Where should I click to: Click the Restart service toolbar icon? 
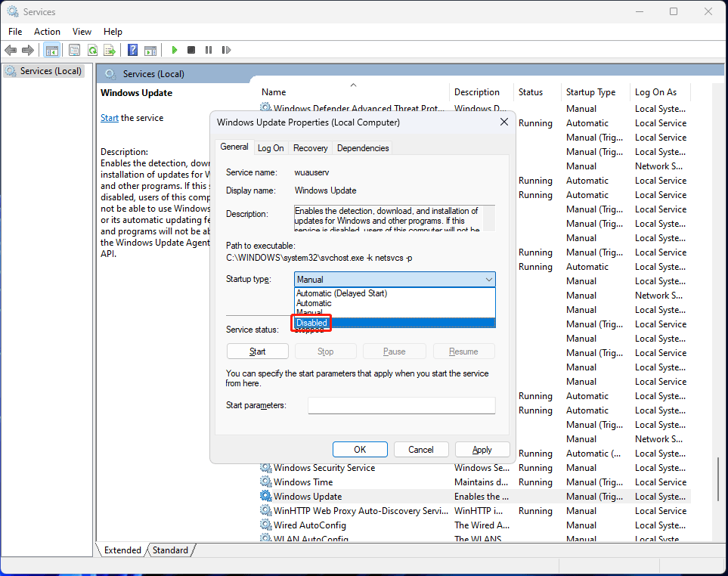click(x=225, y=50)
